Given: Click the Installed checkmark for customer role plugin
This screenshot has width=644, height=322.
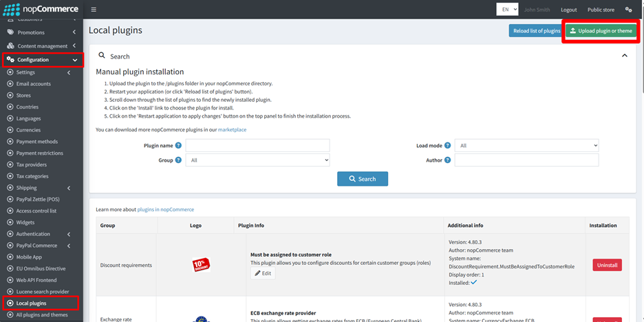Looking at the screenshot, I should 473,283.
